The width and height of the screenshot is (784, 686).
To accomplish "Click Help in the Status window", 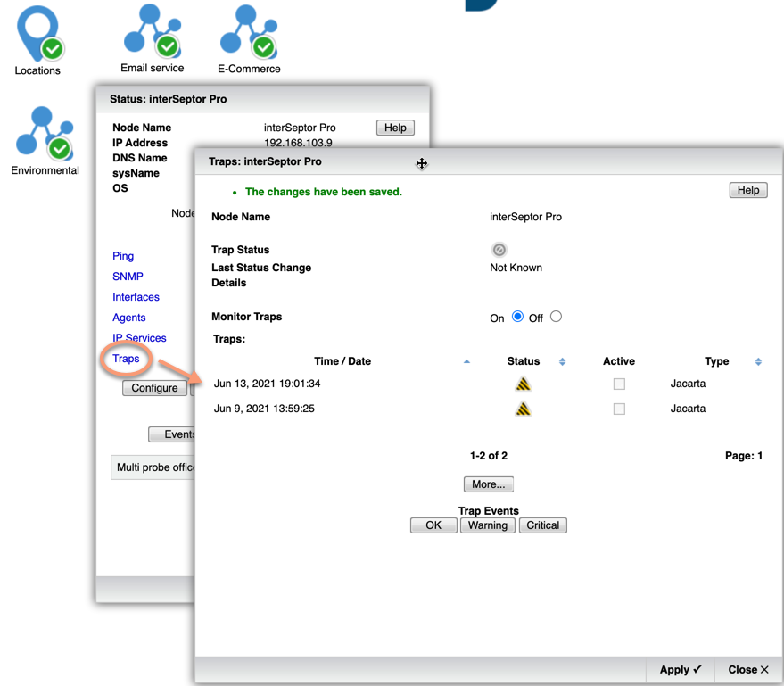I will [x=395, y=128].
